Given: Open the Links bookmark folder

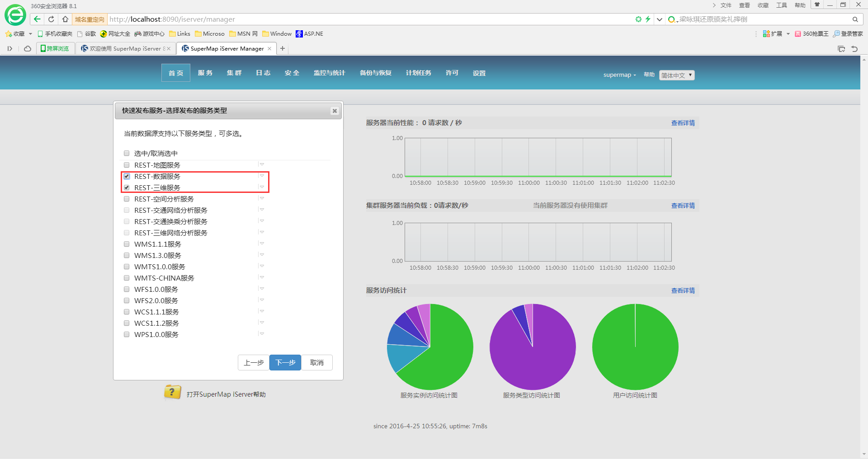Looking at the screenshot, I should pos(179,34).
